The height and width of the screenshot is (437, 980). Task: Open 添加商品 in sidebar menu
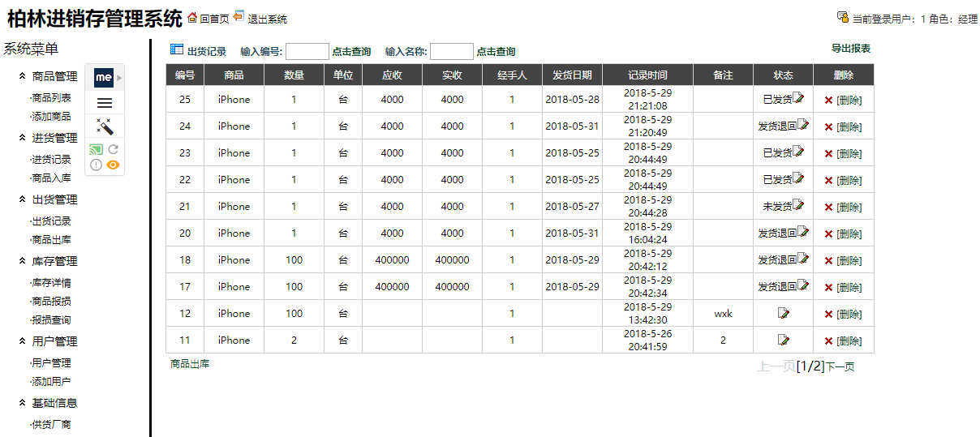(51, 116)
